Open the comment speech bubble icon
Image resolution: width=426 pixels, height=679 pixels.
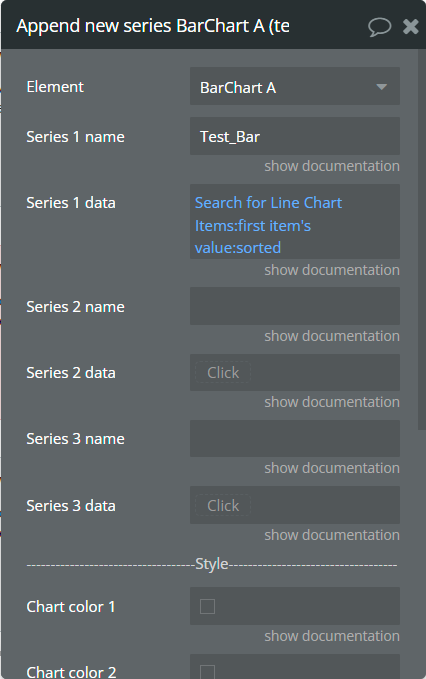coord(379,27)
